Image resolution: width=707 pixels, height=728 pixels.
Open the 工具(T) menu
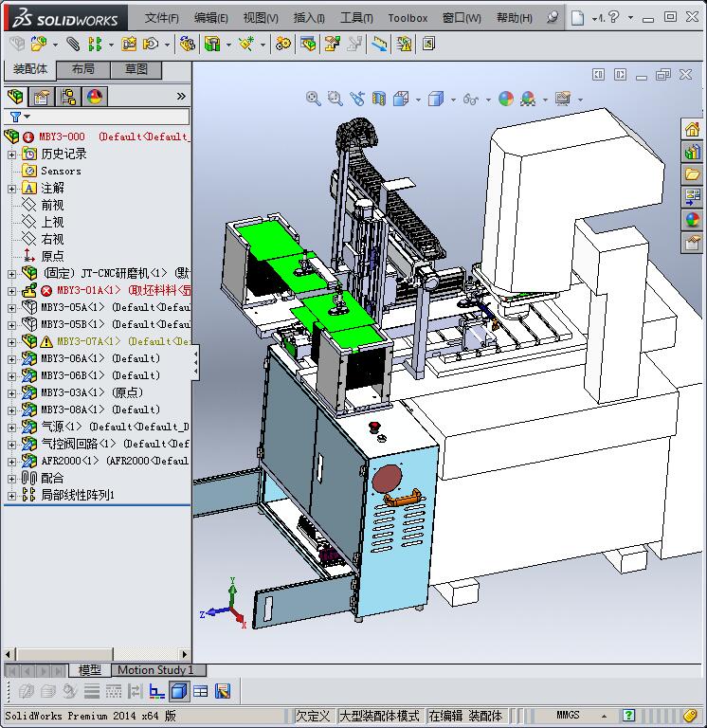point(356,18)
